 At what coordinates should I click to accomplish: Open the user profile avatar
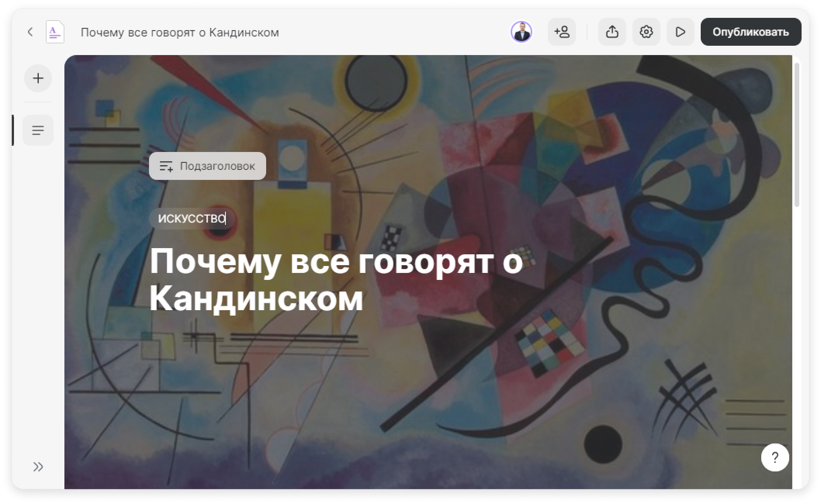click(521, 32)
